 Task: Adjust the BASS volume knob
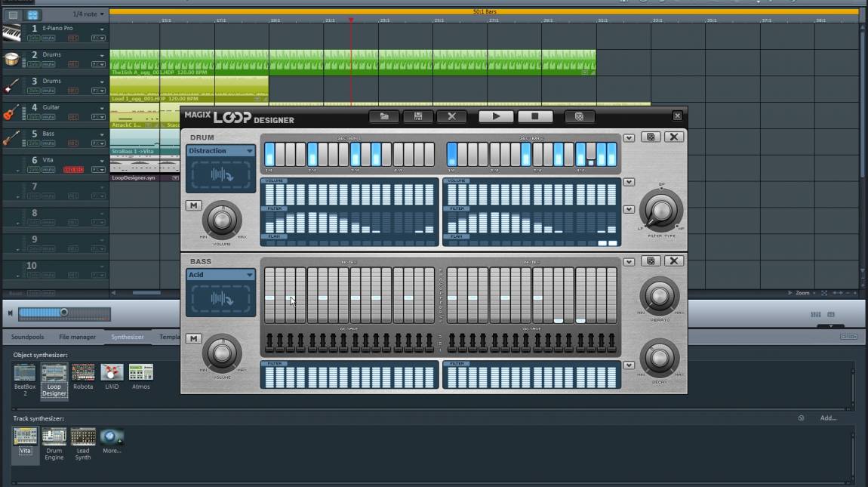(x=222, y=353)
